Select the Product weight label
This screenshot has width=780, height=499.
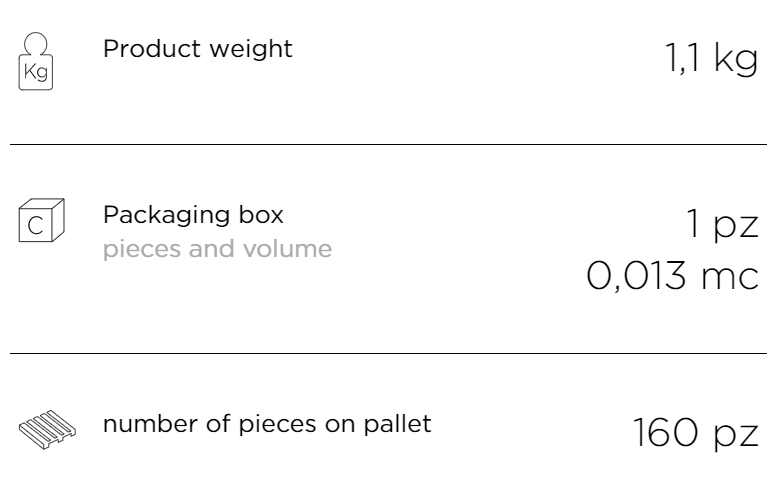coord(197,49)
